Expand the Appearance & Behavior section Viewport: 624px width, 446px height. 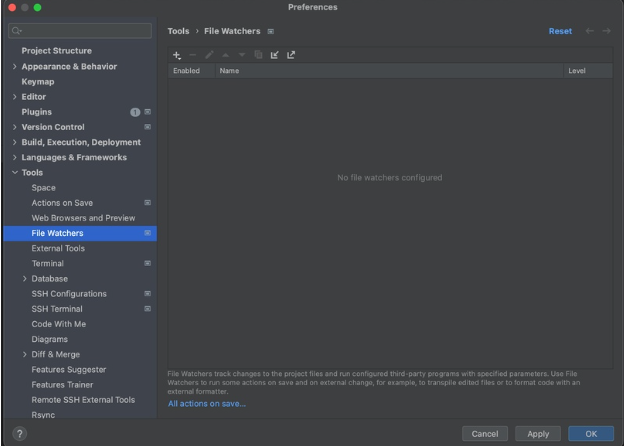14,66
